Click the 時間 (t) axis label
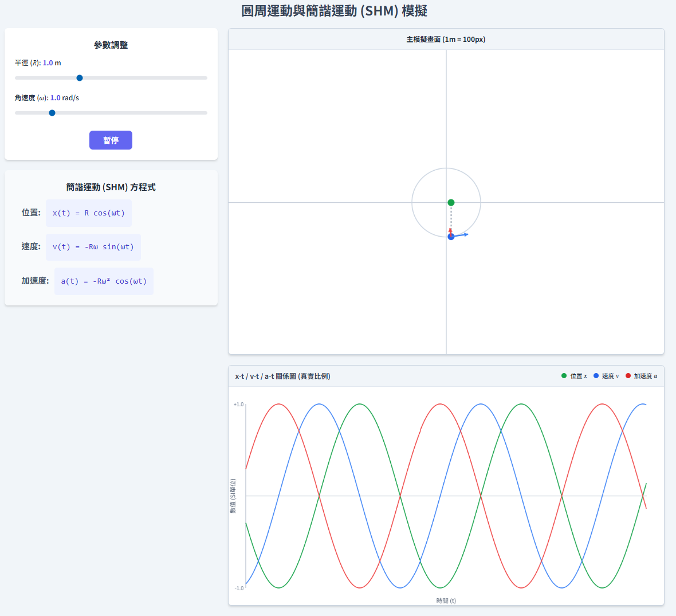The height and width of the screenshot is (616, 676). [446, 601]
